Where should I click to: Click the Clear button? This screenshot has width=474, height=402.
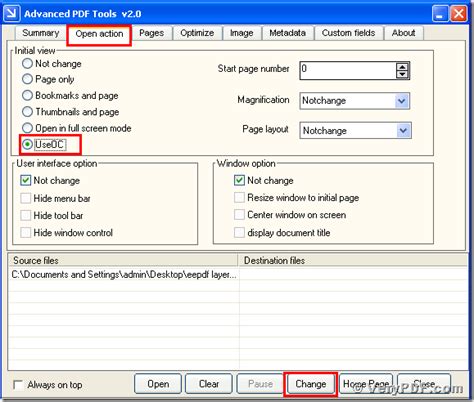point(209,384)
